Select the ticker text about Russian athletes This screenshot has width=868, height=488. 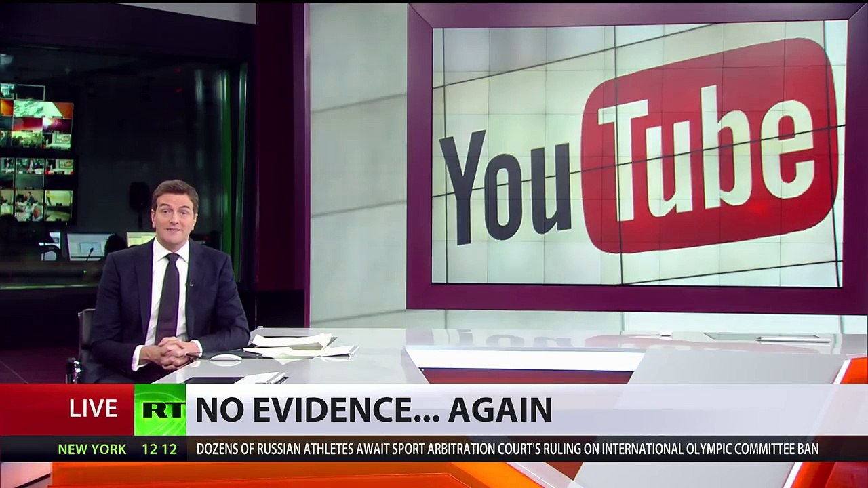pyautogui.click(x=507, y=449)
